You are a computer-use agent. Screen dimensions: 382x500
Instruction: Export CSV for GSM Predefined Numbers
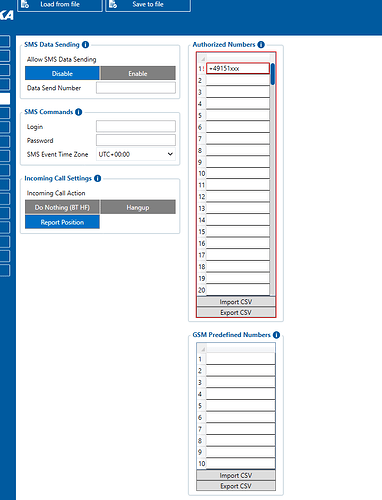click(x=236, y=486)
